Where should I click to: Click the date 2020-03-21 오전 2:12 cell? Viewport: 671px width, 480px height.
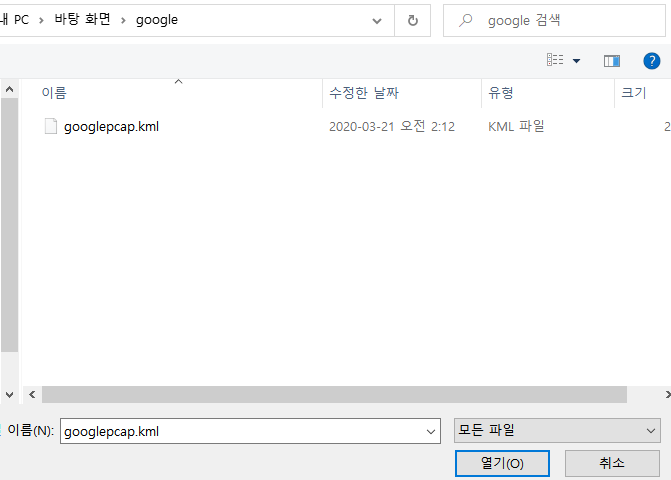(x=392, y=127)
